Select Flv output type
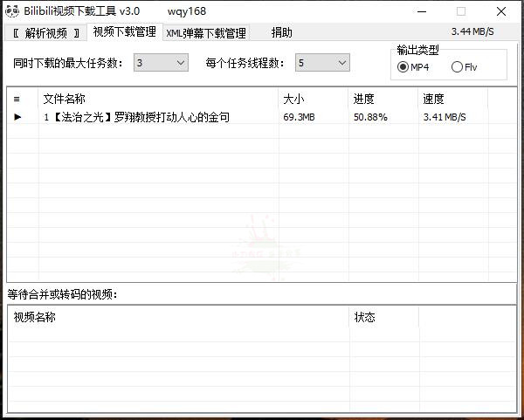524x420 pixels. 457,68
